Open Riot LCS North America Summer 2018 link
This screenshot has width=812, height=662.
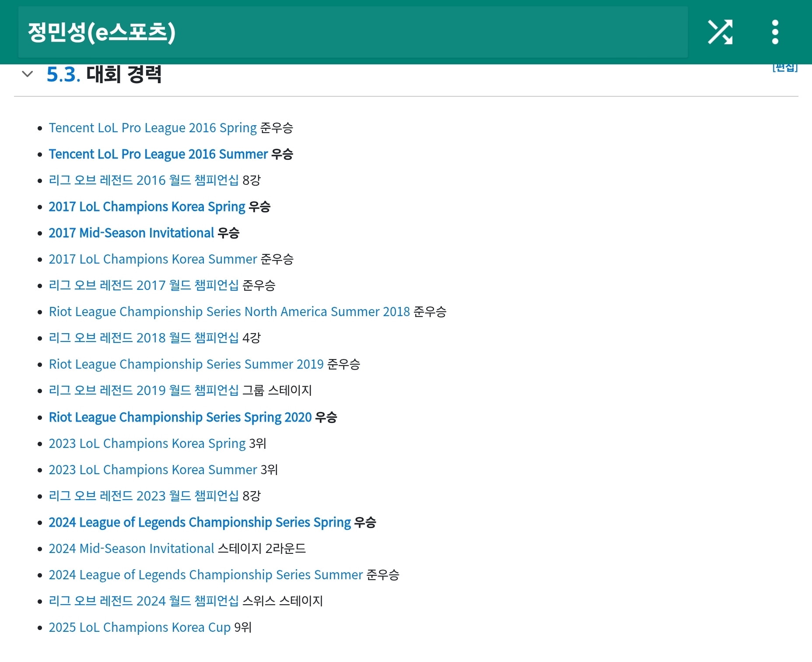[x=229, y=312]
